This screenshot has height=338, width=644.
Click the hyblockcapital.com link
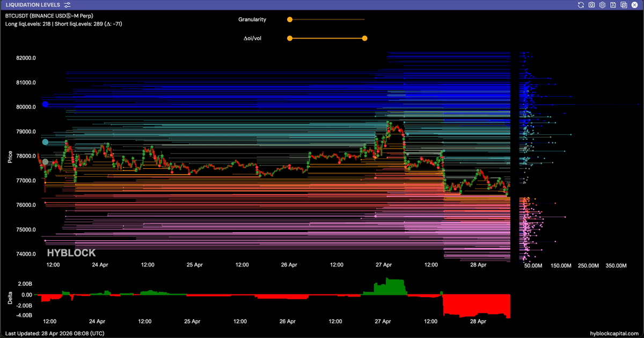point(614,333)
